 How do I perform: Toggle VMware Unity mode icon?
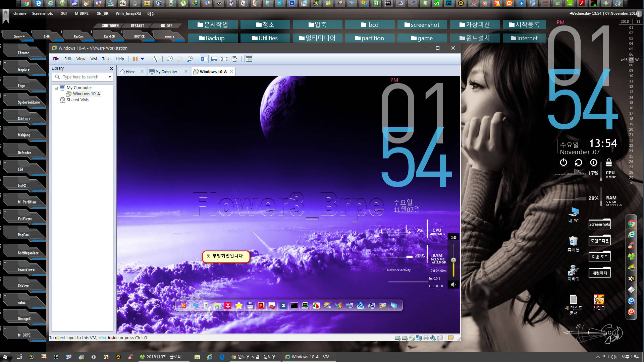[x=234, y=59]
